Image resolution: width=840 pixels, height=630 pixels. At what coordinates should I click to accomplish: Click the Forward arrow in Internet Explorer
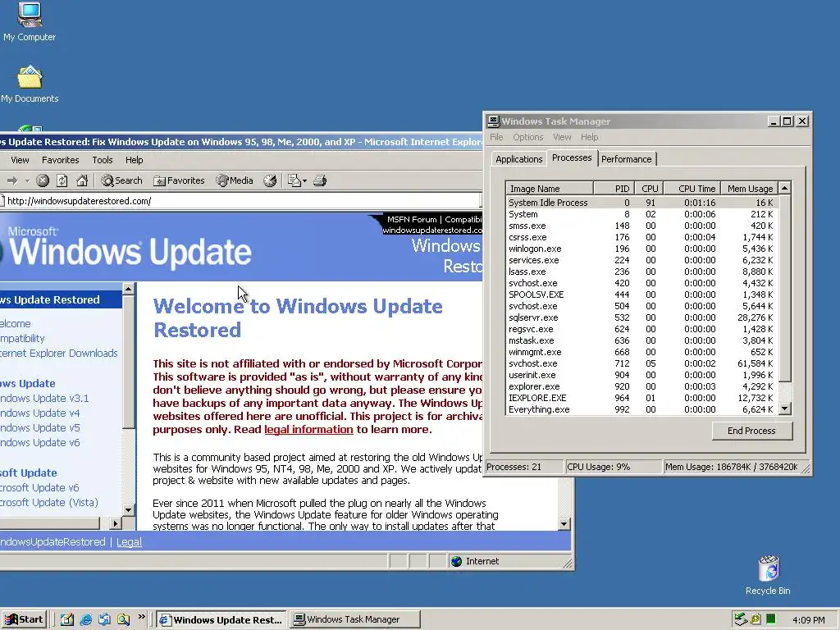(12, 181)
